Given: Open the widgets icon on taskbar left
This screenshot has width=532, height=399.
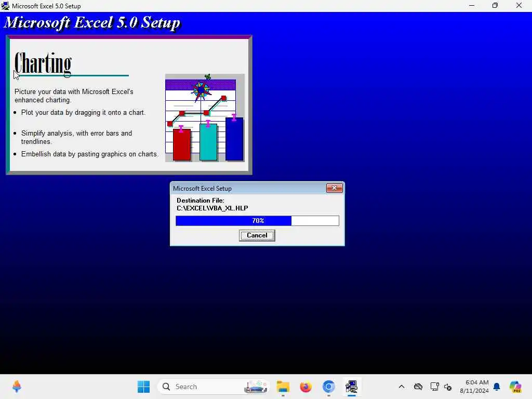Looking at the screenshot, I should 17,387.
